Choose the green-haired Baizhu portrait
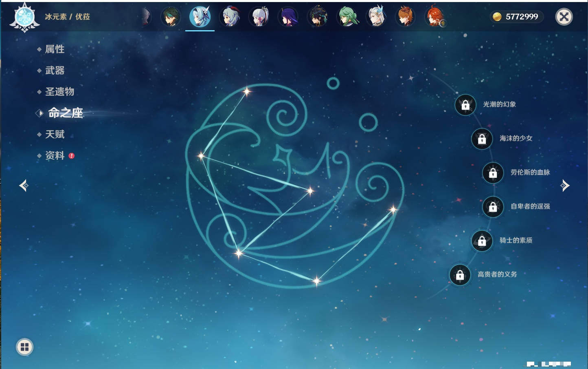This screenshot has width=588, height=369. (x=347, y=17)
